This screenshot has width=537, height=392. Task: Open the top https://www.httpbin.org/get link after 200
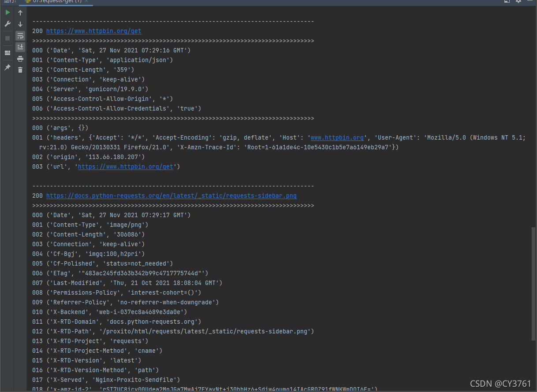94,31
